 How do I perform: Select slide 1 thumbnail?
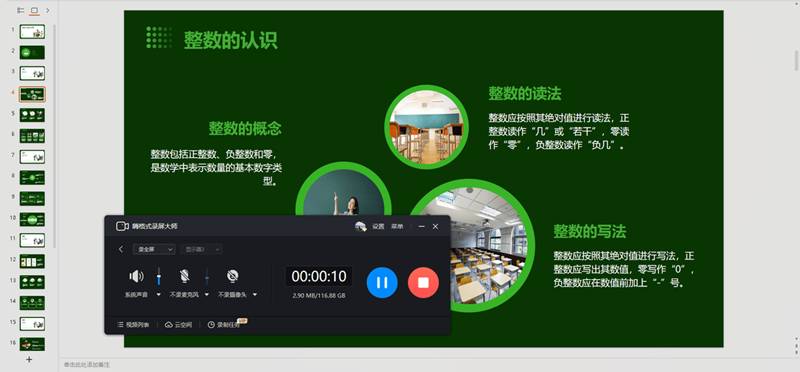(x=32, y=32)
